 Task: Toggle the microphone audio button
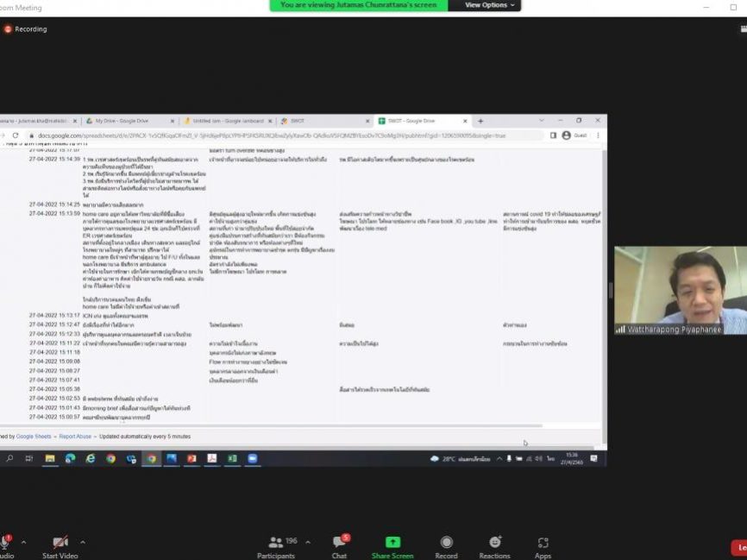coord(4,542)
